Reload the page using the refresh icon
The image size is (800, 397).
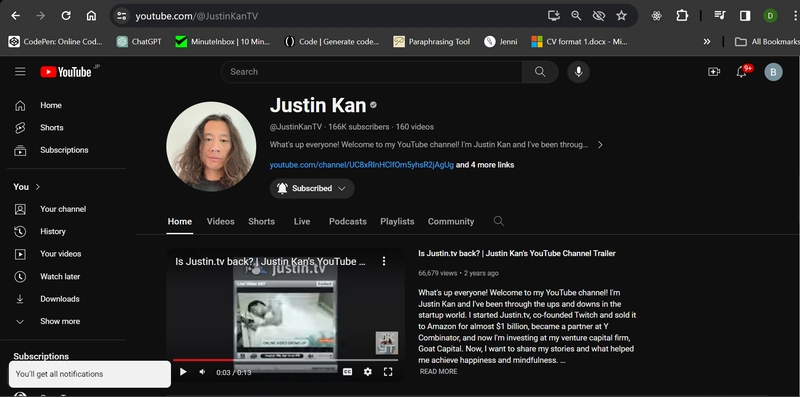pos(66,16)
